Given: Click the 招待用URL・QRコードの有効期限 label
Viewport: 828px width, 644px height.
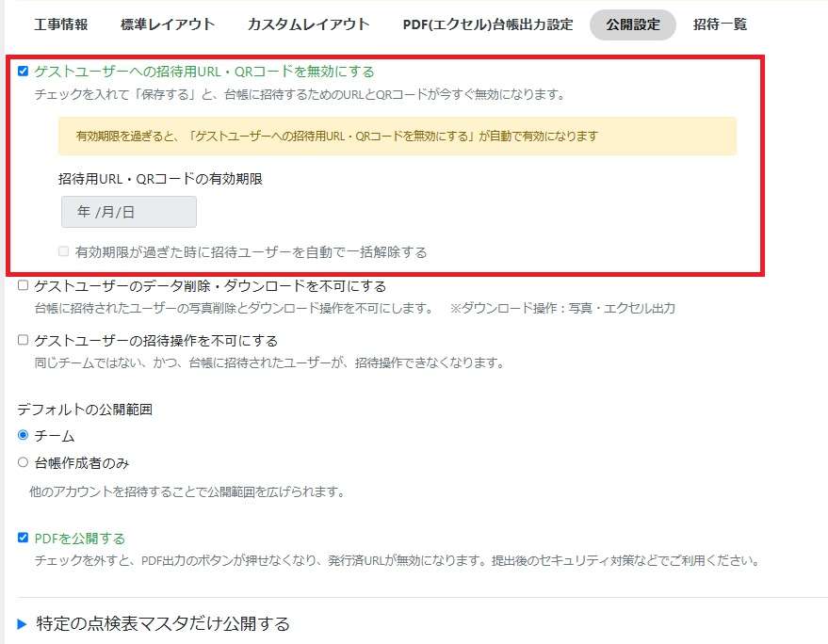Looking at the screenshot, I should click(x=160, y=179).
